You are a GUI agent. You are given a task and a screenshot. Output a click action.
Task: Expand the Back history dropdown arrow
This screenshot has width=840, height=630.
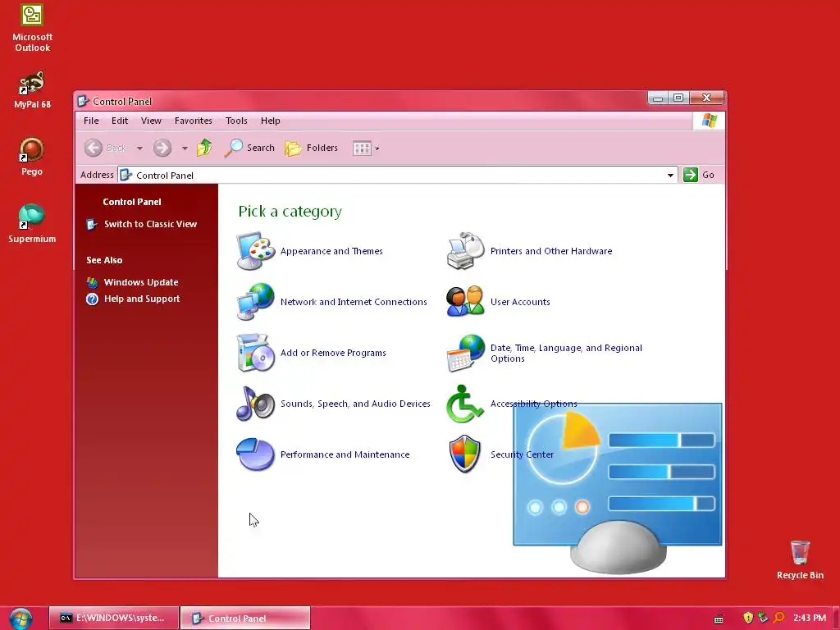coord(139,148)
